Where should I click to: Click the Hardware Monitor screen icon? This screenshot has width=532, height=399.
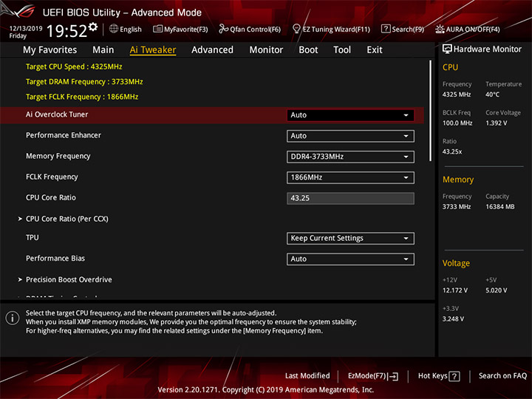[x=447, y=50]
